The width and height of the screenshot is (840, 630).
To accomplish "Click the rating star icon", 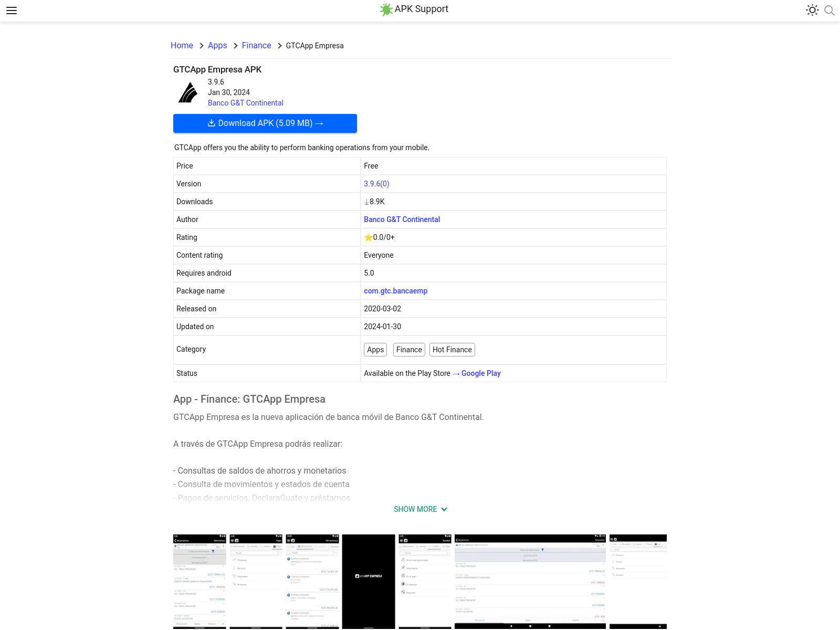I will tap(368, 237).
